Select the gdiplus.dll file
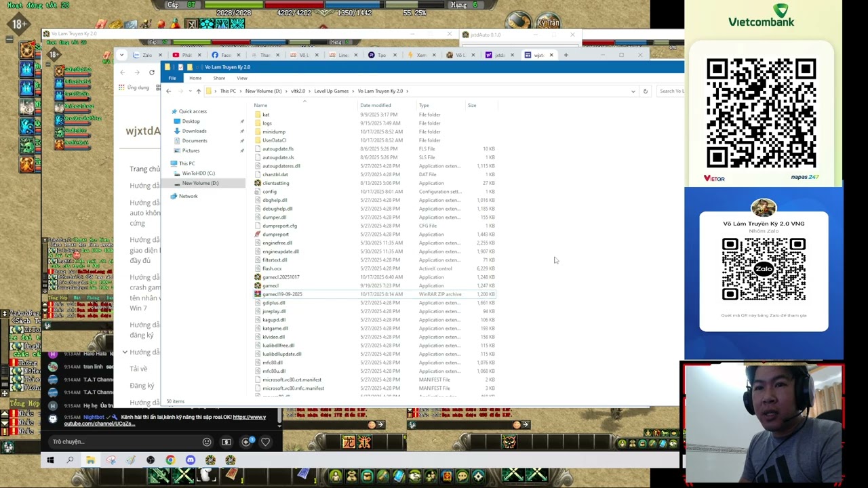868x488 pixels. [x=274, y=303]
